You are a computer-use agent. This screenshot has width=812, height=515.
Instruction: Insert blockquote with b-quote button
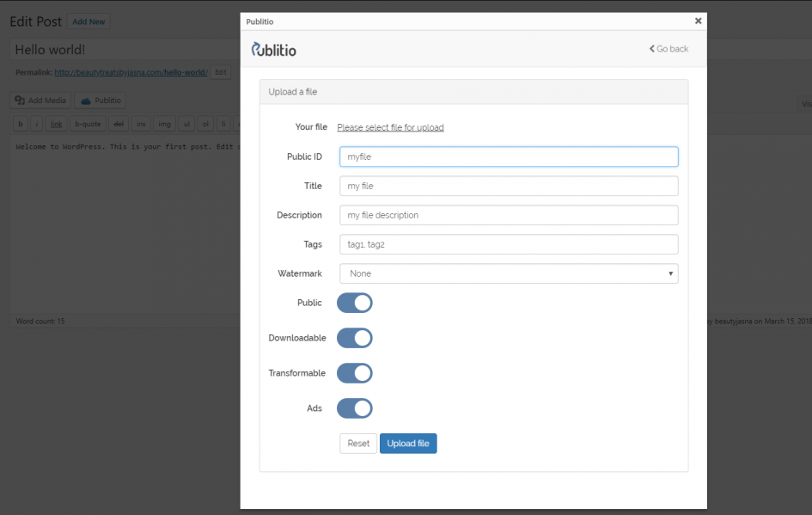point(88,124)
